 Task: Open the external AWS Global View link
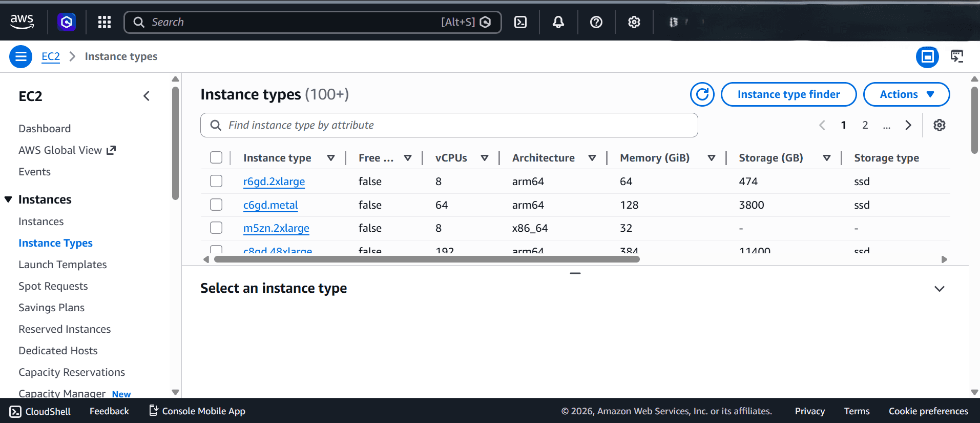(67, 150)
